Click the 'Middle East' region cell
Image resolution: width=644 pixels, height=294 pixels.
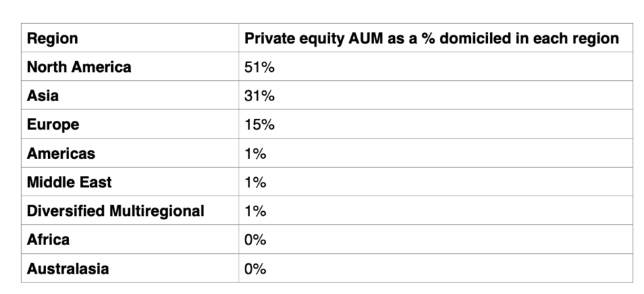(69, 183)
